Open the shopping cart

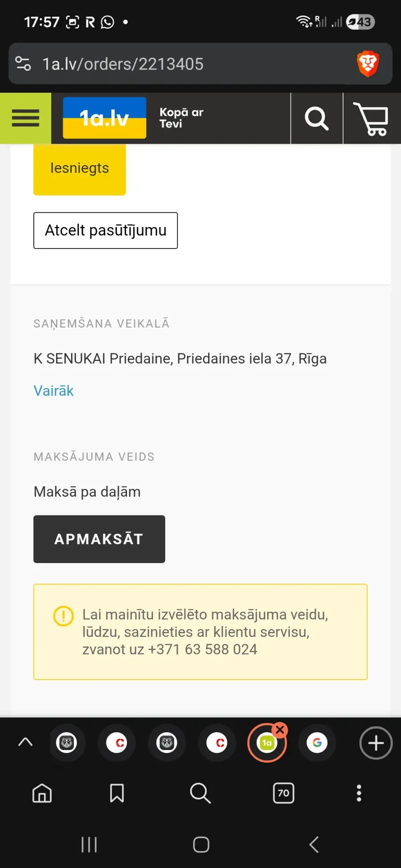tap(372, 118)
